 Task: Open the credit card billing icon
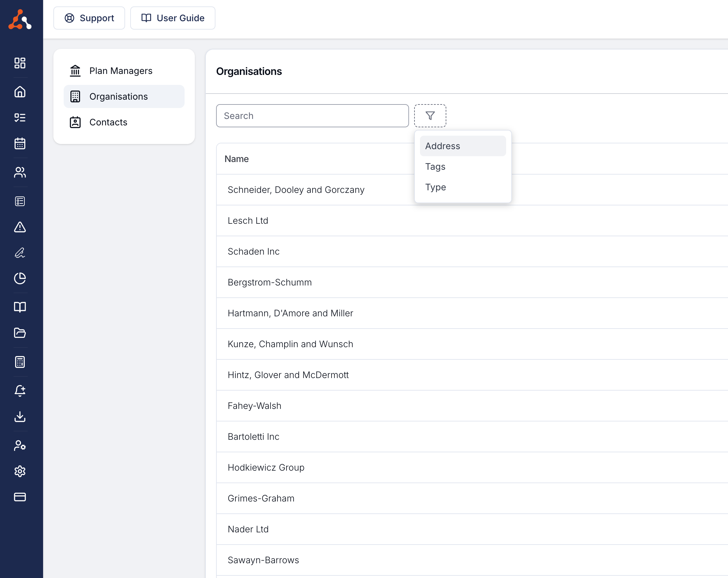(20, 497)
